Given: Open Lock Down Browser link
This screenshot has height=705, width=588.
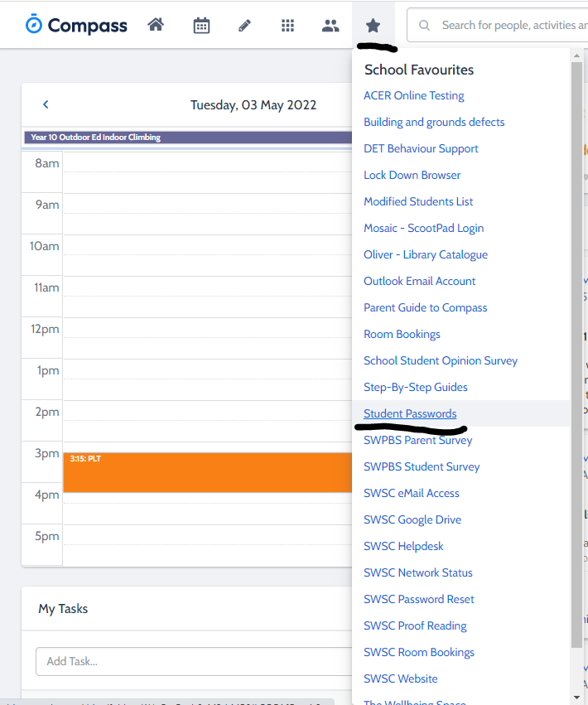Looking at the screenshot, I should (412, 176).
